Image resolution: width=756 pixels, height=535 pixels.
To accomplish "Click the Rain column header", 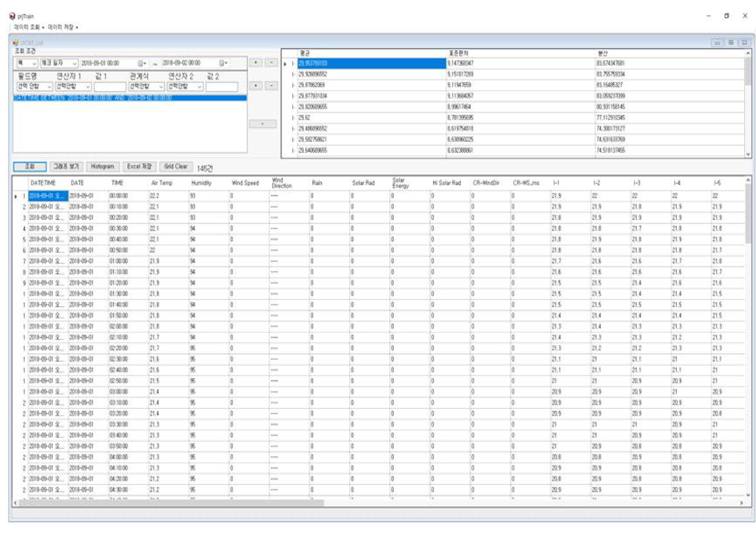I will pyautogui.click(x=330, y=183).
